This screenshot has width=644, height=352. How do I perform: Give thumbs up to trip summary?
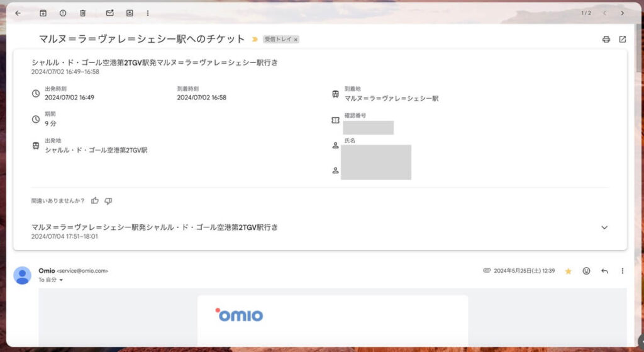pos(95,201)
